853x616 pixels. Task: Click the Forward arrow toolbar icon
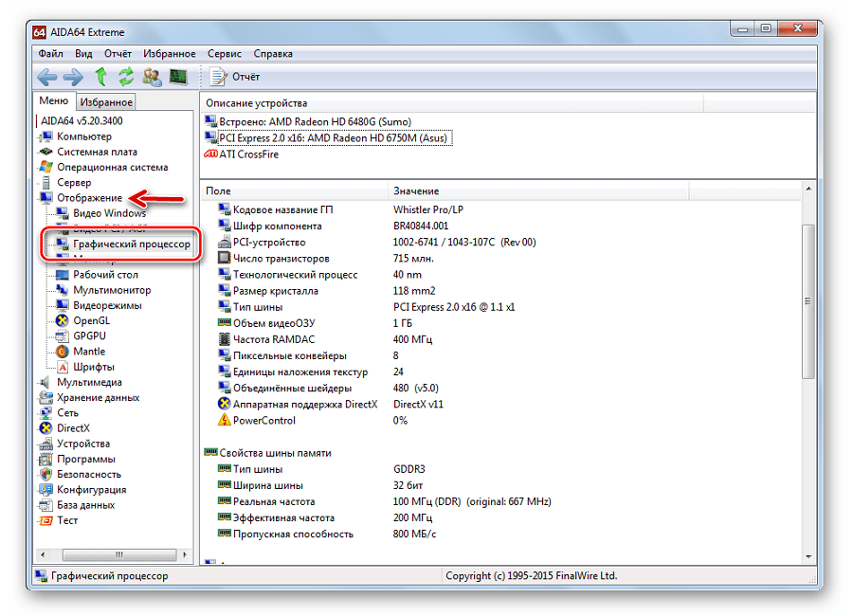click(x=73, y=77)
